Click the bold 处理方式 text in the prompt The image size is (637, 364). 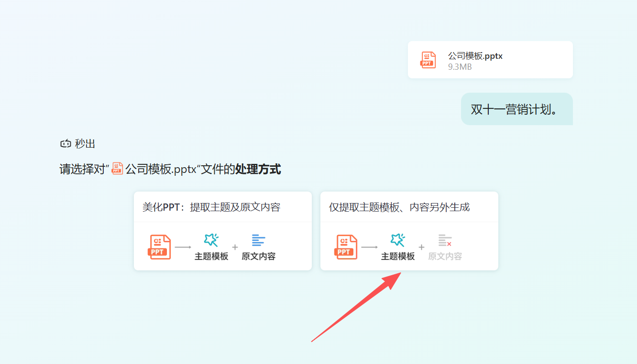(x=258, y=169)
